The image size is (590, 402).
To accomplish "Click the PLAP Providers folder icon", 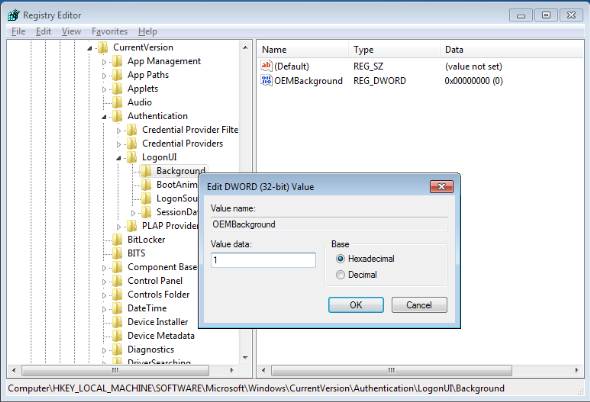I will 131,226.
